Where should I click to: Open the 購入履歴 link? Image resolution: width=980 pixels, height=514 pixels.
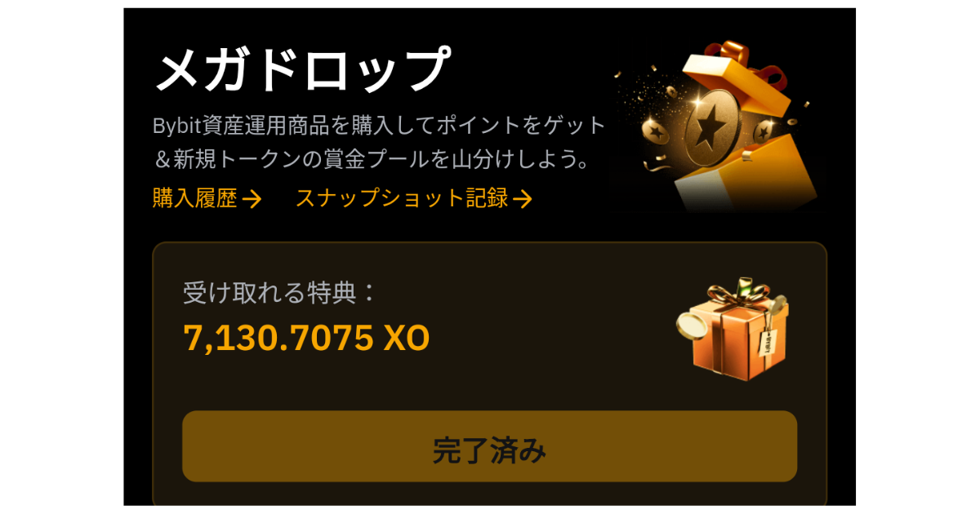[x=194, y=198]
